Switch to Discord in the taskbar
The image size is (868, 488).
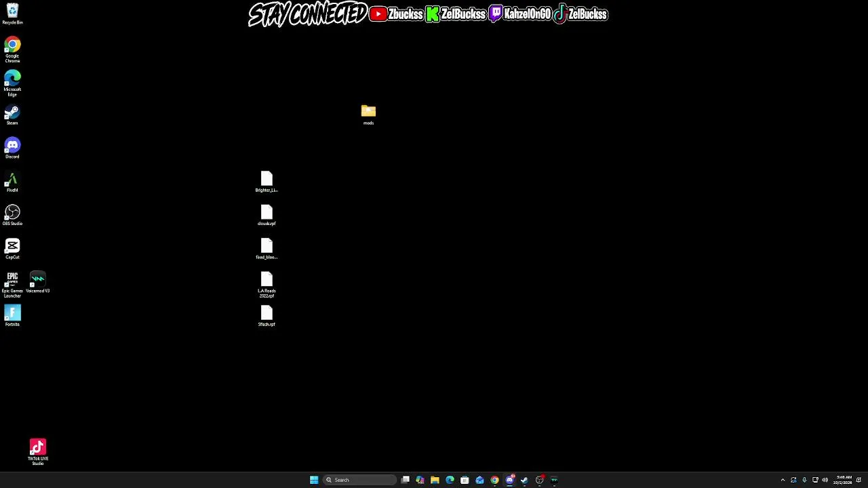coord(510,480)
